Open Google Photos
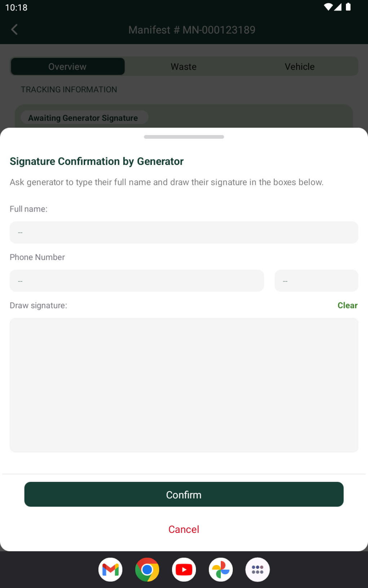Image resolution: width=368 pixels, height=588 pixels. 221,570
